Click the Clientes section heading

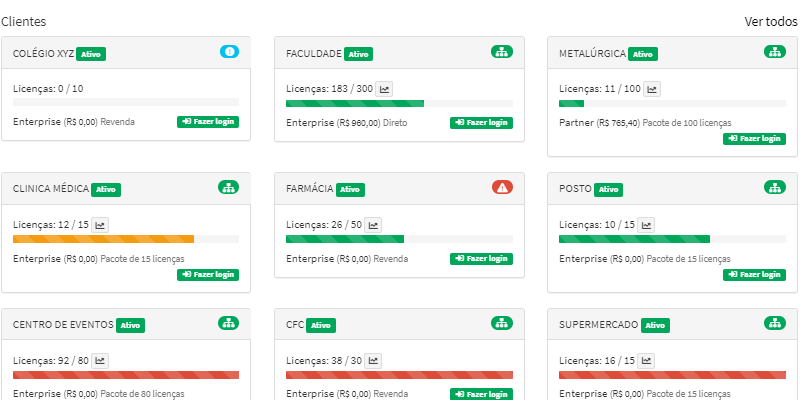(x=23, y=21)
